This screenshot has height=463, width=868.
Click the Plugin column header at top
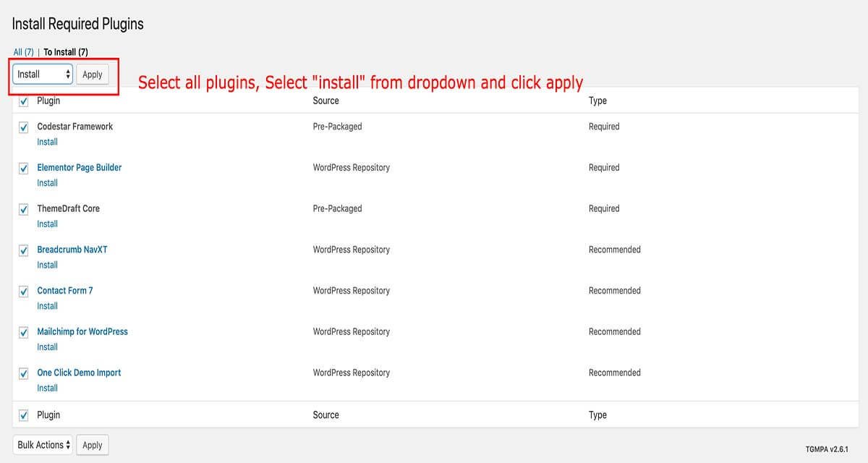click(48, 101)
